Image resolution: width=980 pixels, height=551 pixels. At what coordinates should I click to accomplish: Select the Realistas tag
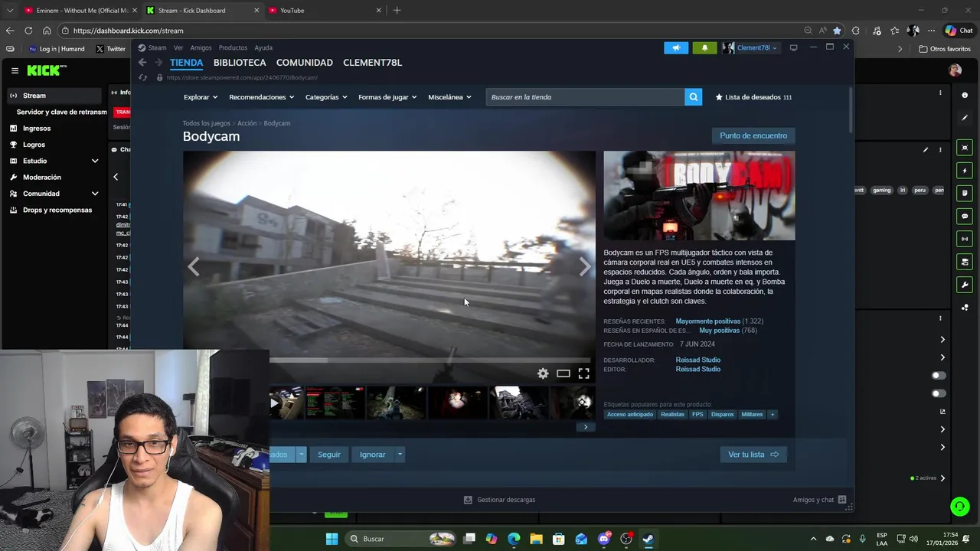click(672, 415)
